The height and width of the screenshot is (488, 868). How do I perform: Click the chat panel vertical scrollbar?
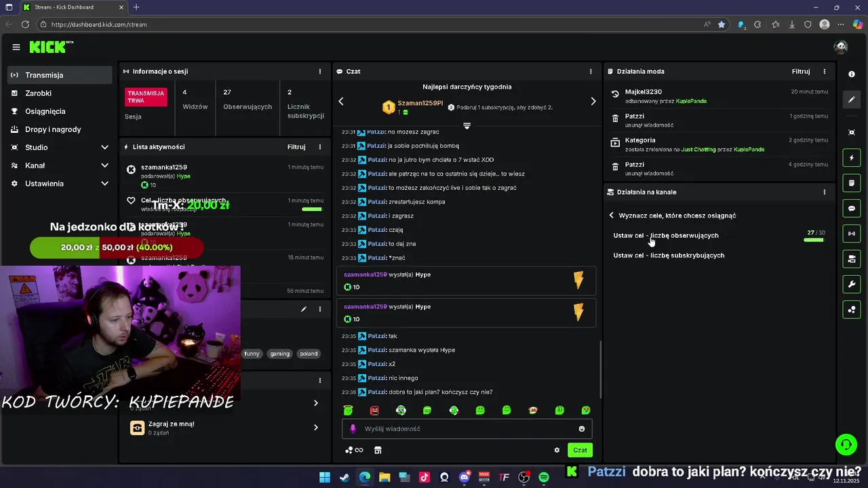600,369
